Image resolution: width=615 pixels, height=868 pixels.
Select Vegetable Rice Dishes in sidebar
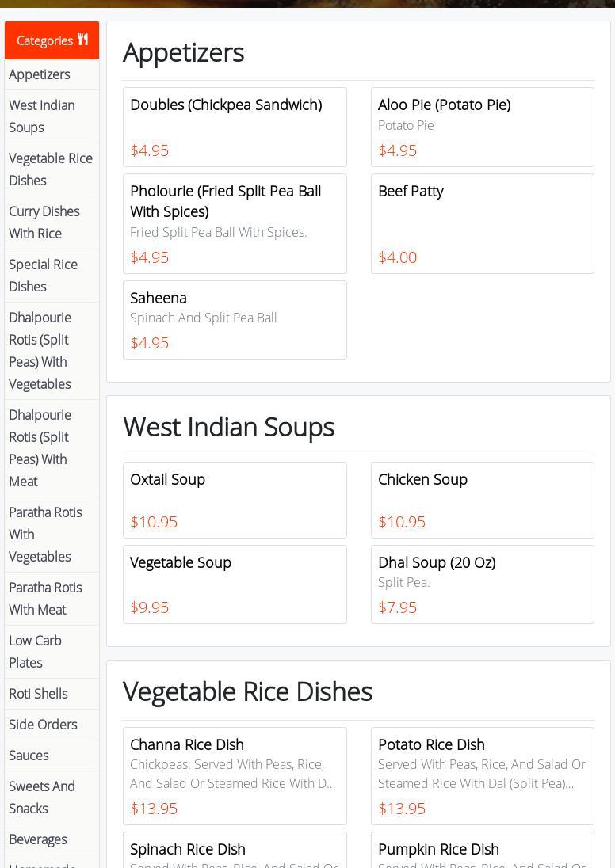[x=51, y=169]
